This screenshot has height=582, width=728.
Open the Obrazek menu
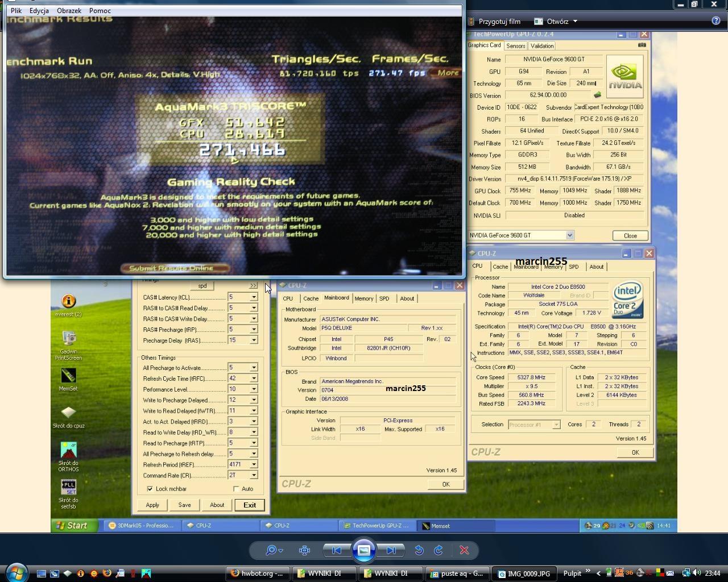click(69, 10)
